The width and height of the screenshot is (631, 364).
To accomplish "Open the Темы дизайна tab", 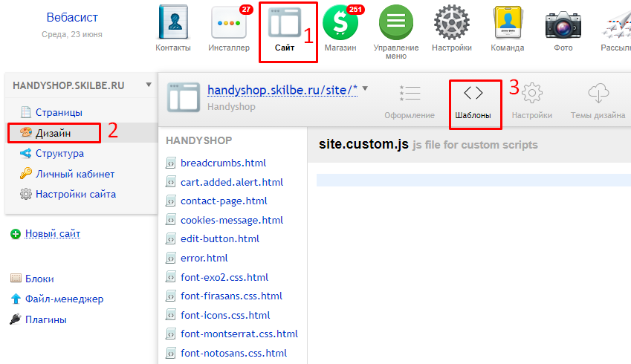I will pyautogui.click(x=598, y=101).
